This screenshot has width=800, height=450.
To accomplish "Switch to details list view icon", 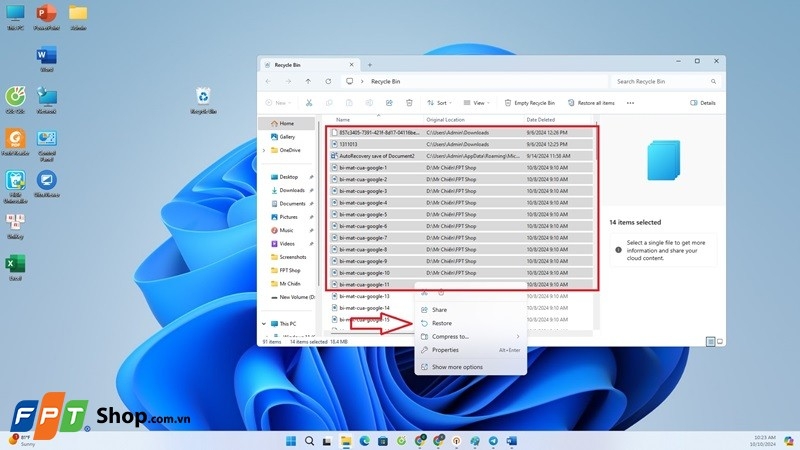I will [x=710, y=341].
